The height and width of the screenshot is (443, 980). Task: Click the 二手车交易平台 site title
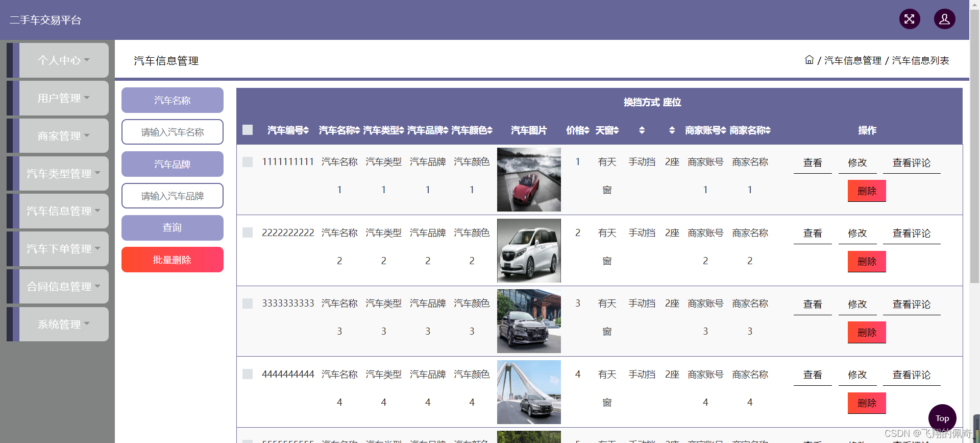click(x=45, y=20)
